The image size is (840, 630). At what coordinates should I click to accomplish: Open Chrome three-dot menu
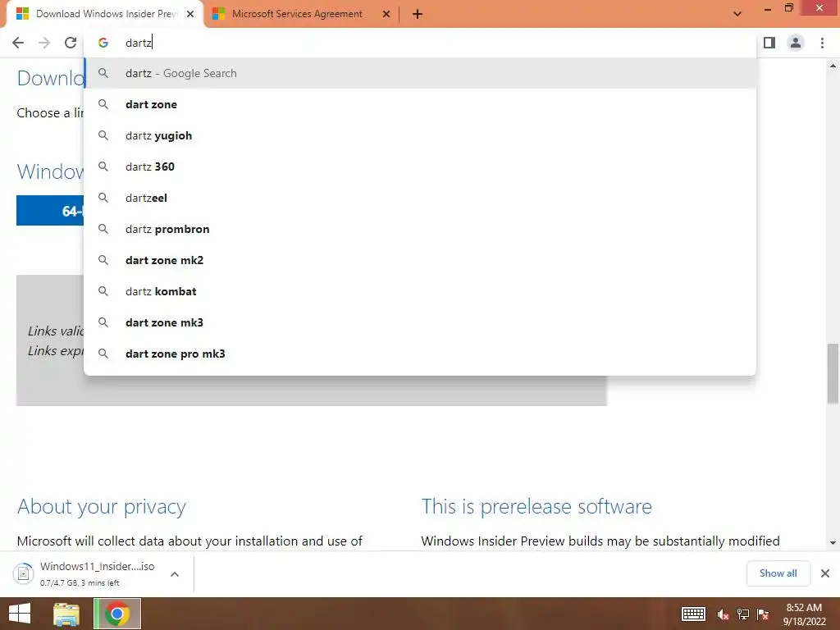(x=822, y=43)
